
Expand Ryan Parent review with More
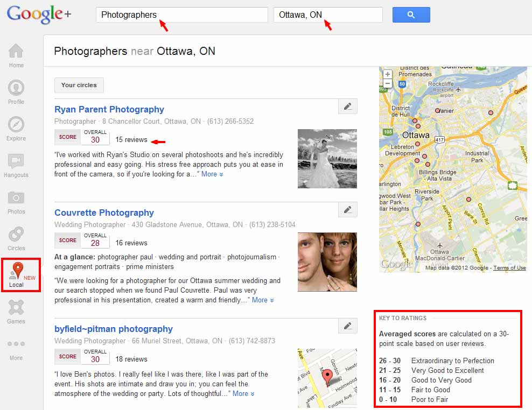tap(212, 174)
